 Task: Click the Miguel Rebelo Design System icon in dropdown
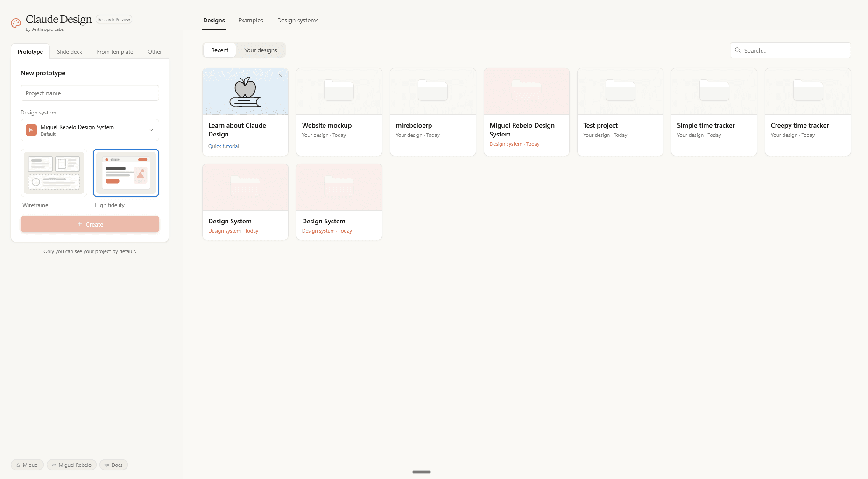(31, 130)
